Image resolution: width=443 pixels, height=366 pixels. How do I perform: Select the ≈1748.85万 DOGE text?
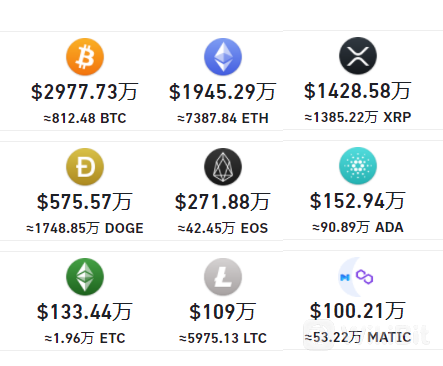click(x=85, y=228)
